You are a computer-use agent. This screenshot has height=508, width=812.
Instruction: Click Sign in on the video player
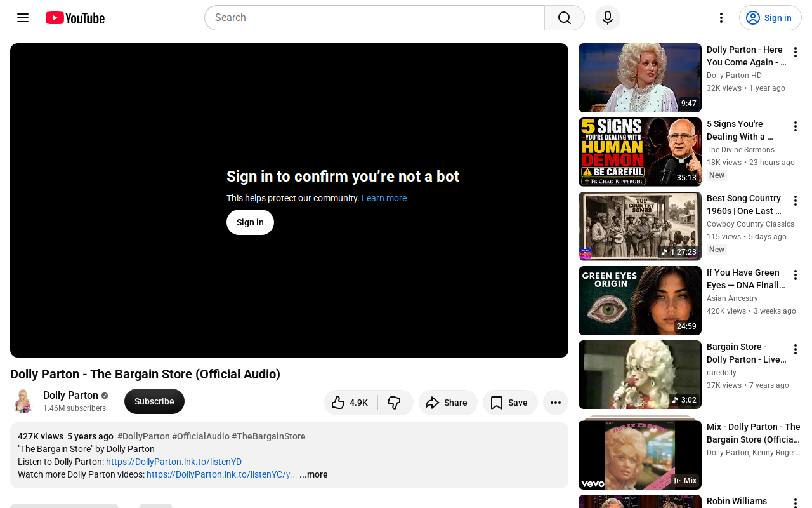tap(250, 222)
